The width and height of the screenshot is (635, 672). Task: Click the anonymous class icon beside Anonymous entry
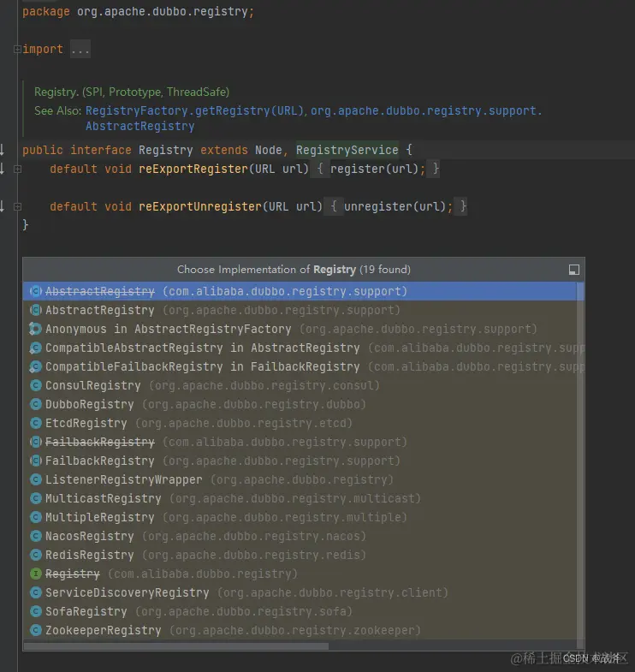coord(35,329)
